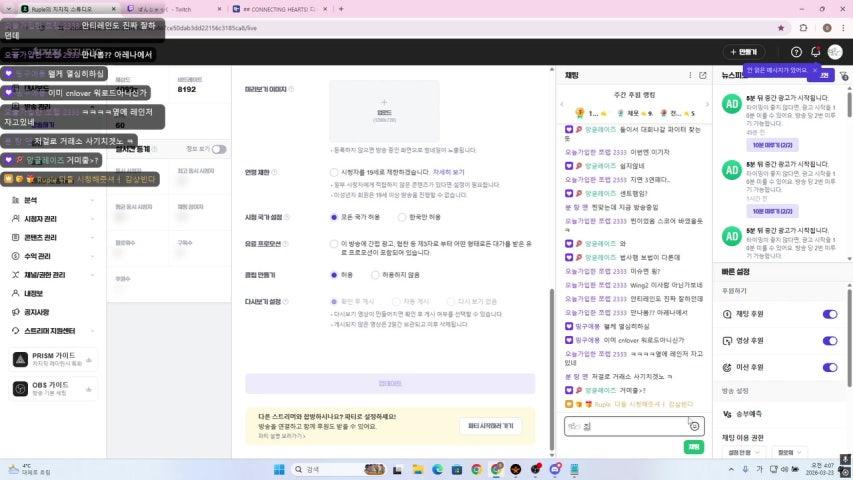Open Microsoft Edge from taskbar
This screenshot has width=853, height=480.
click(x=437, y=469)
